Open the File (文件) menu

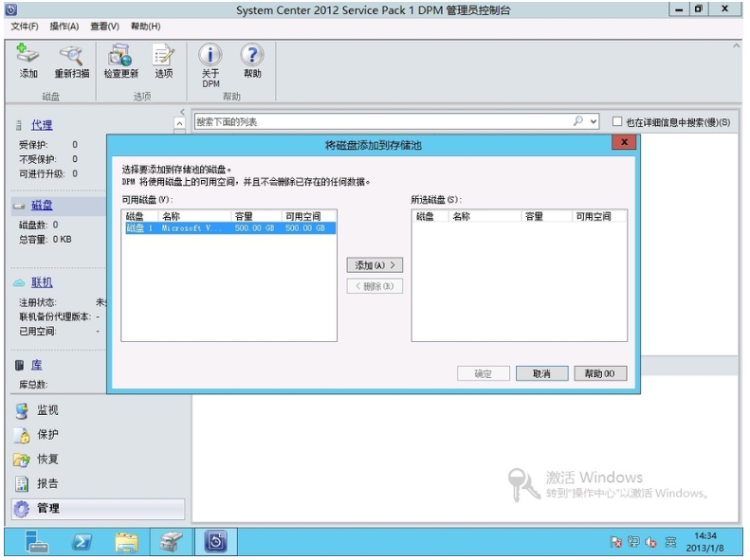pos(25,27)
